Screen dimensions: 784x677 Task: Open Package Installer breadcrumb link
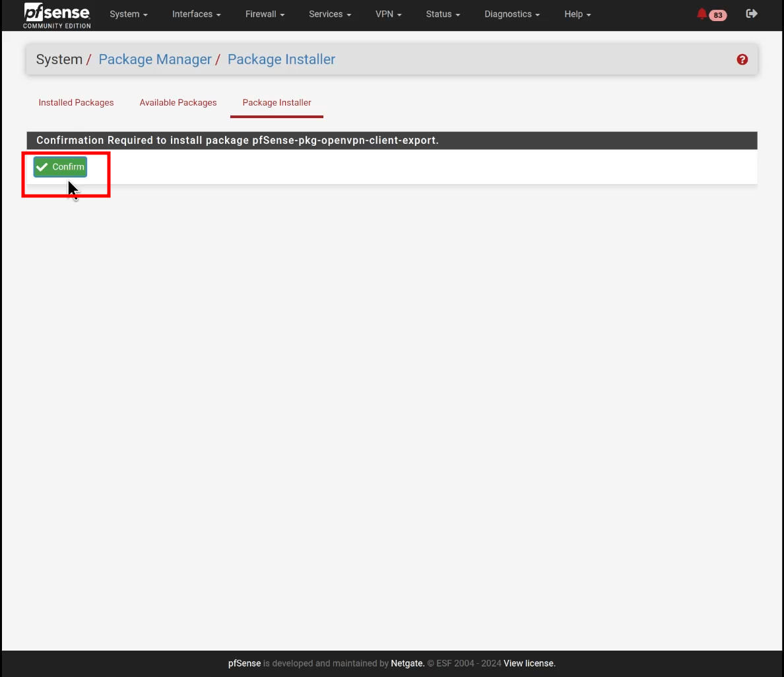[281, 59]
